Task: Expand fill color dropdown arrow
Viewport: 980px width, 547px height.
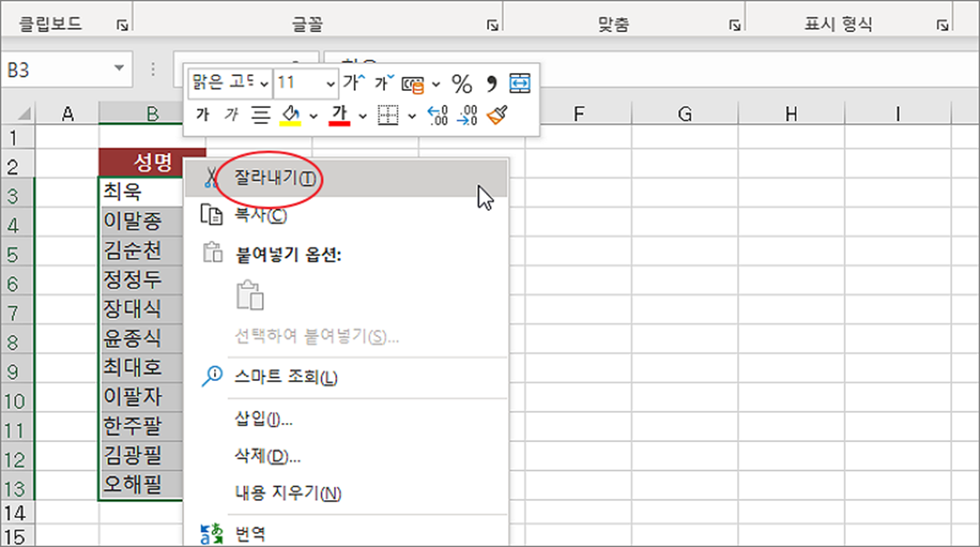Action: (x=313, y=117)
